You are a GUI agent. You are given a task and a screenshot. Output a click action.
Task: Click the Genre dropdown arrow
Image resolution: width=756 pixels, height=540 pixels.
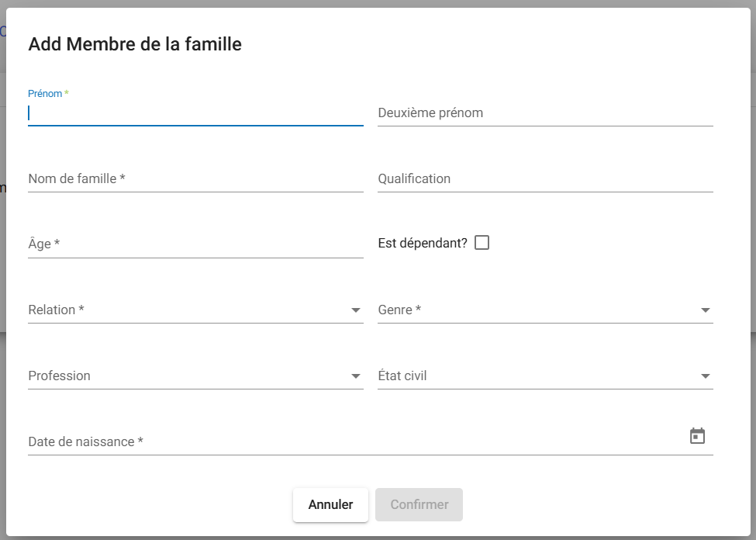point(706,310)
